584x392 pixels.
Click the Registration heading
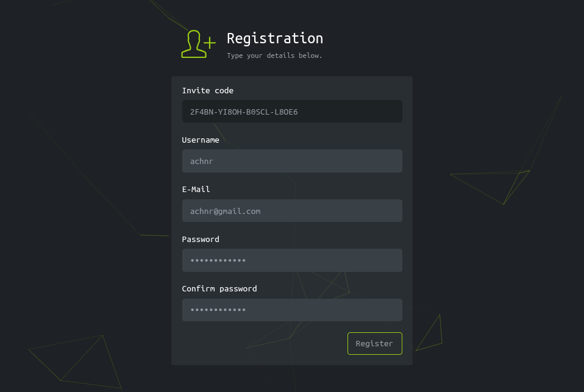[x=275, y=38]
